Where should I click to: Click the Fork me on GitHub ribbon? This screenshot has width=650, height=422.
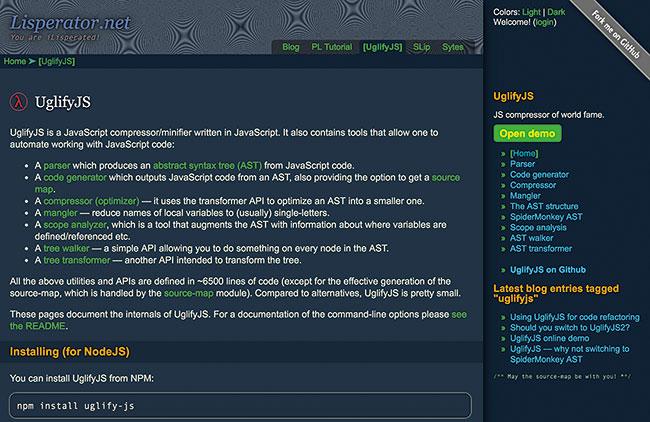[616, 34]
